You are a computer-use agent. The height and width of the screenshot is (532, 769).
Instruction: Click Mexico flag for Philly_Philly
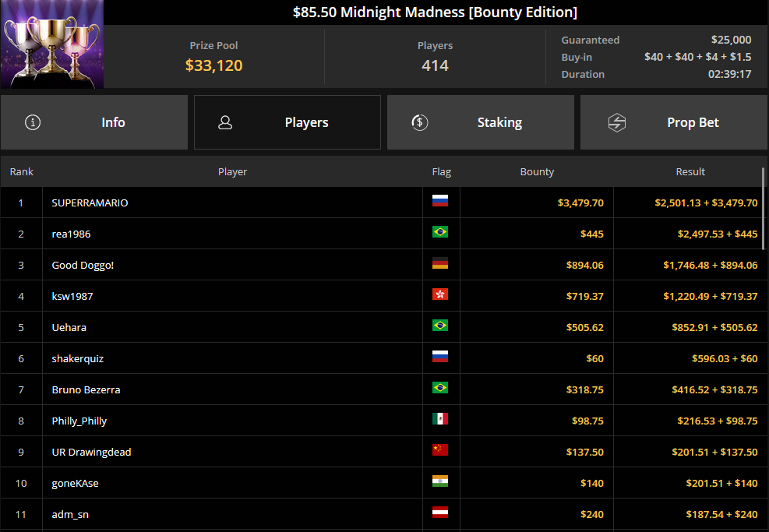point(440,419)
